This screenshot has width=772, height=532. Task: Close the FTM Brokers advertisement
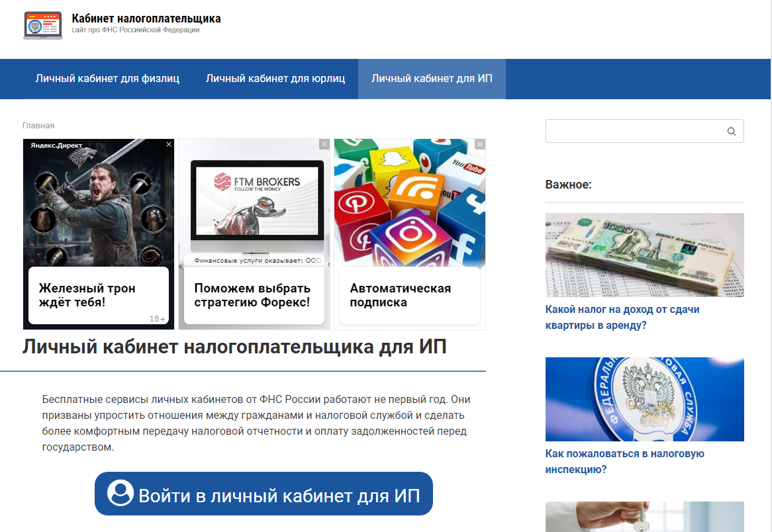coord(324,143)
